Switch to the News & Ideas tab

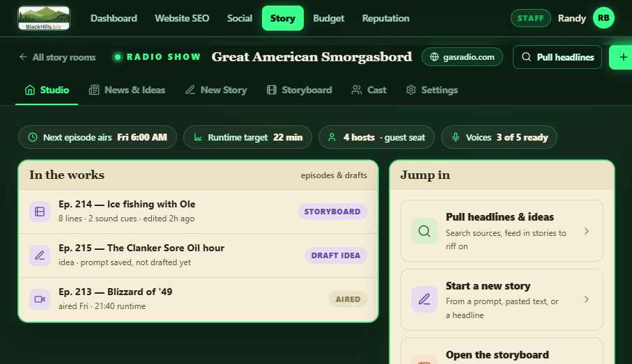click(x=127, y=90)
